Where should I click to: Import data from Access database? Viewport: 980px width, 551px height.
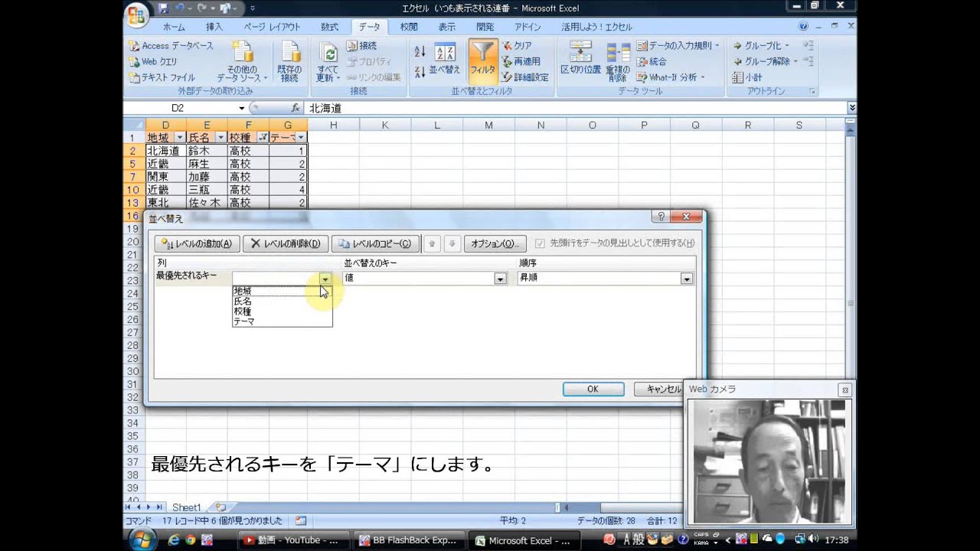tap(171, 46)
